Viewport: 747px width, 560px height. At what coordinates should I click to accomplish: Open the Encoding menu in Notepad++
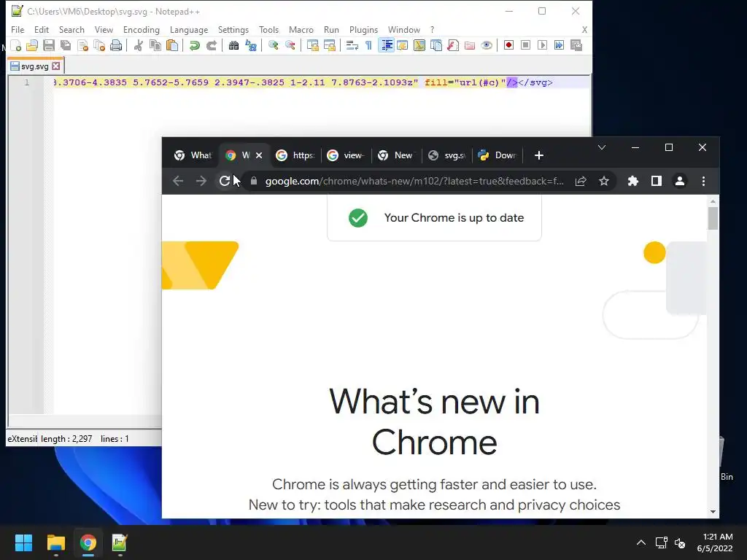pyautogui.click(x=142, y=29)
